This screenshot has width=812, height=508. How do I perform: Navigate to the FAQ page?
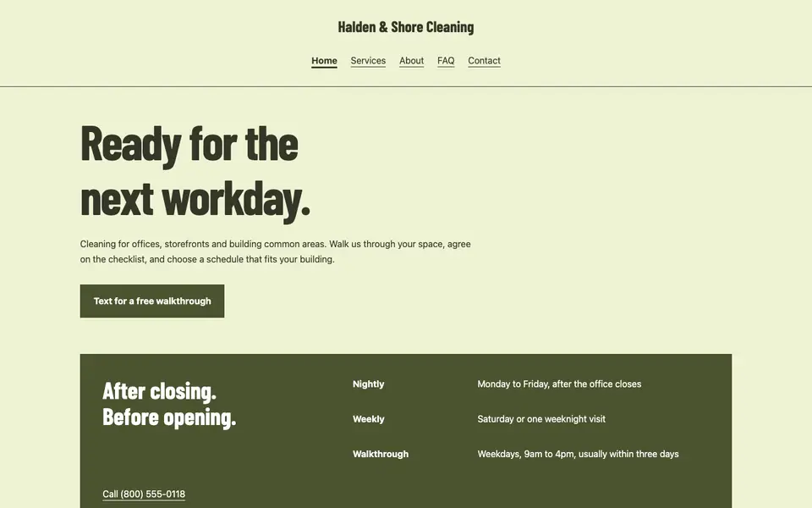click(x=446, y=61)
